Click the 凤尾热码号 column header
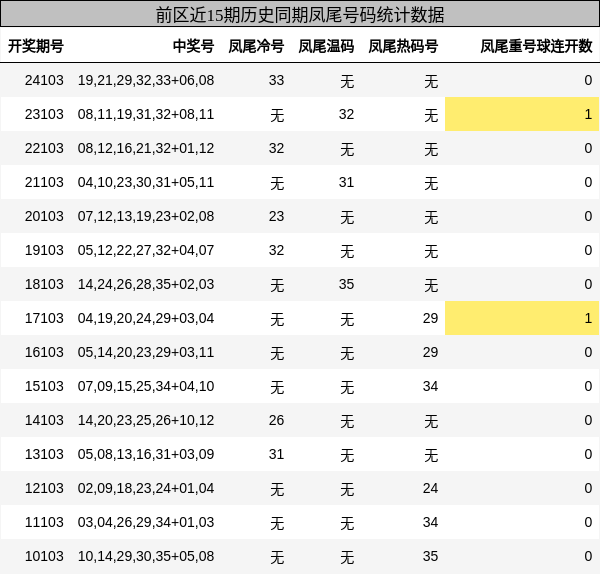This screenshot has width=600, height=574. coord(403,46)
